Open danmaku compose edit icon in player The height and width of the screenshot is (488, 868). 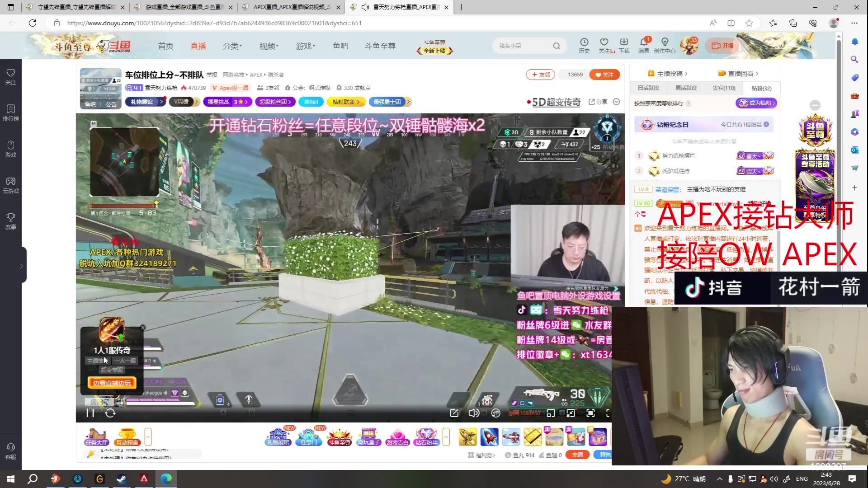coord(454,413)
